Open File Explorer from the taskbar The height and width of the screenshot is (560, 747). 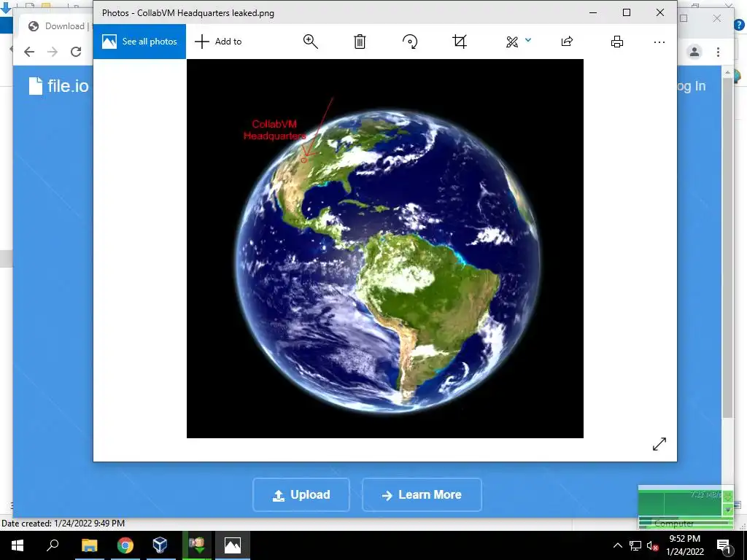[x=89, y=545]
